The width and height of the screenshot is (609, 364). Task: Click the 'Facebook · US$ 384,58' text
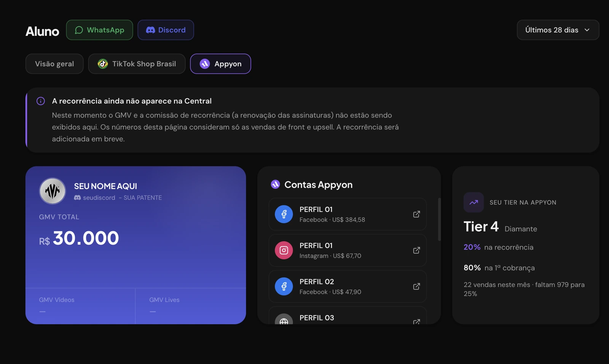click(332, 220)
